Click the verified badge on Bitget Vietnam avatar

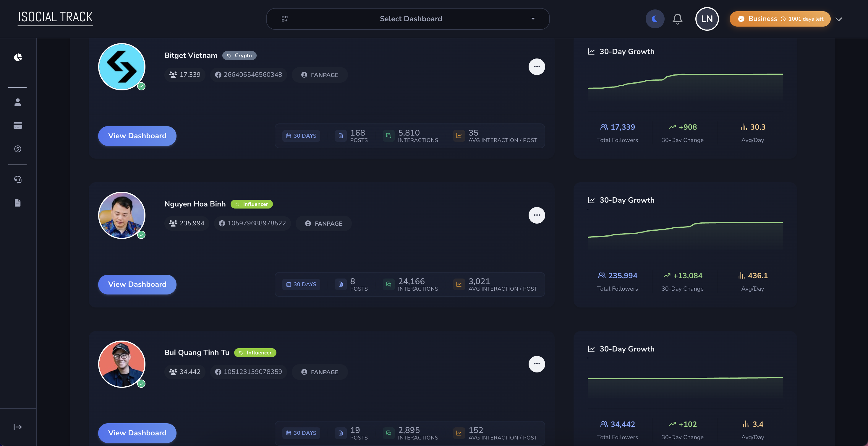pyautogui.click(x=142, y=86)
